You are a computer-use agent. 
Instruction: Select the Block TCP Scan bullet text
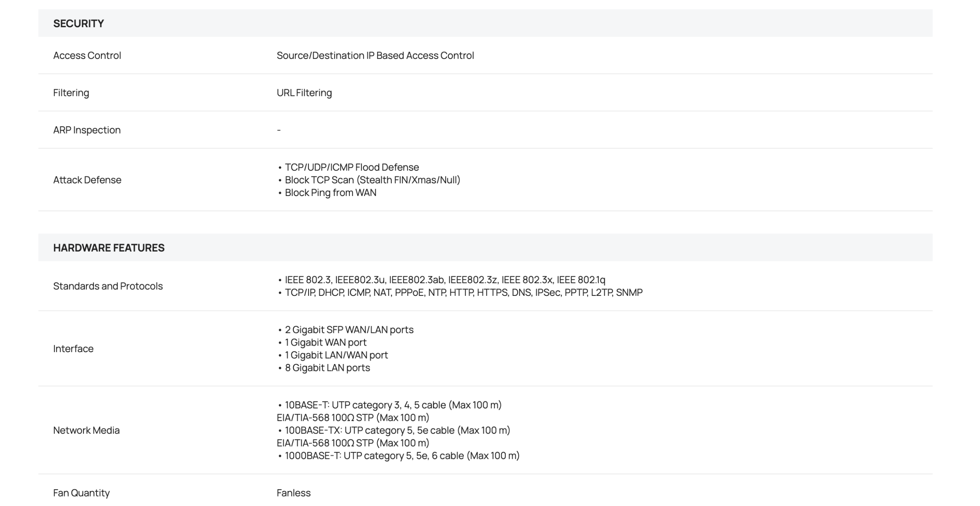pos(372,180)
